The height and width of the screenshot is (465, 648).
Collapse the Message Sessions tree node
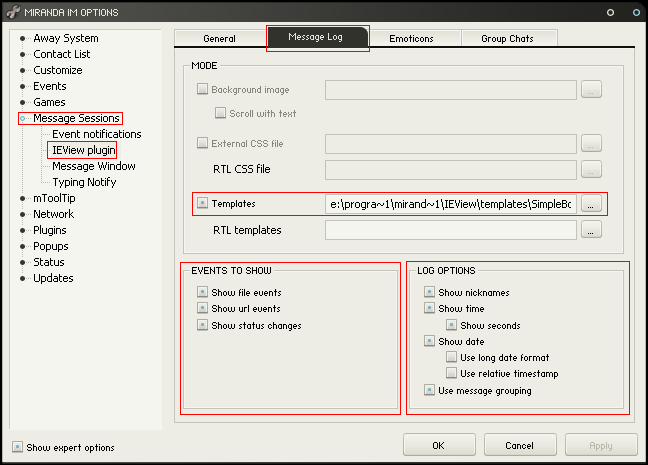23,119
